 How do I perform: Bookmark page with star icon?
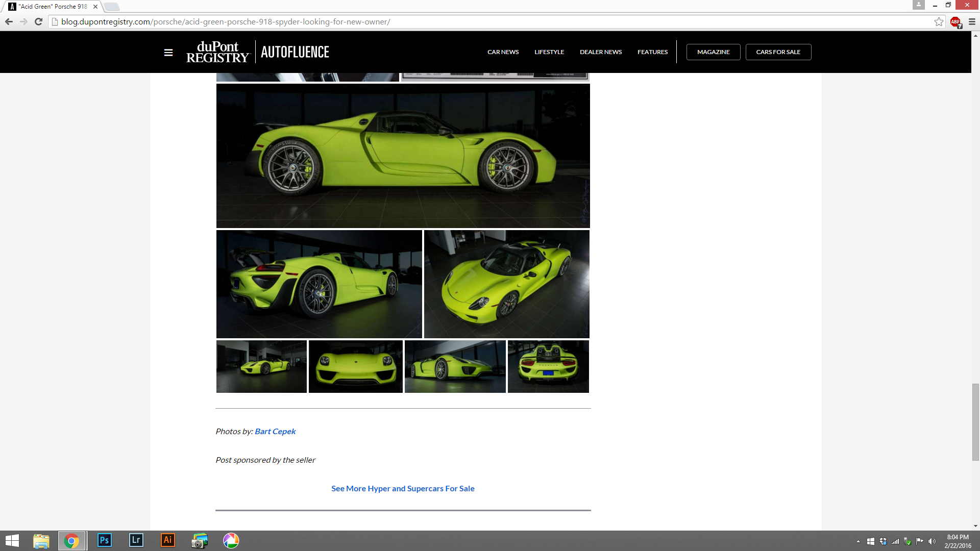pyautogui.click(x=939, y=21)
